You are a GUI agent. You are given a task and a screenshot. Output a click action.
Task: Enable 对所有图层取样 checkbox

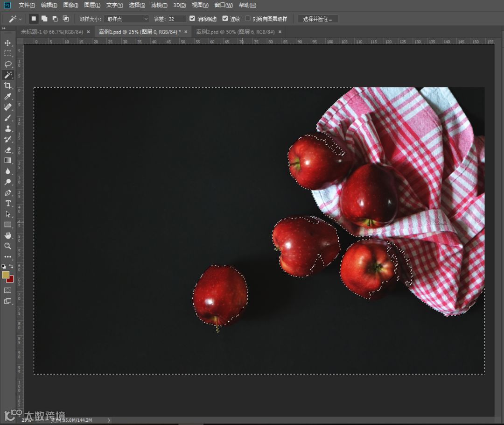point(248,19)
